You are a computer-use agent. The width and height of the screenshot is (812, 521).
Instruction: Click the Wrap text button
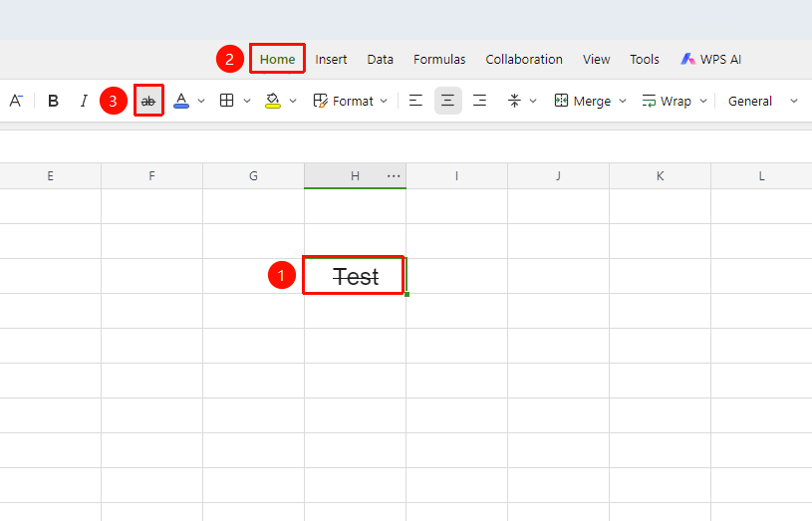pyautogui.click(x=667, y=101)
